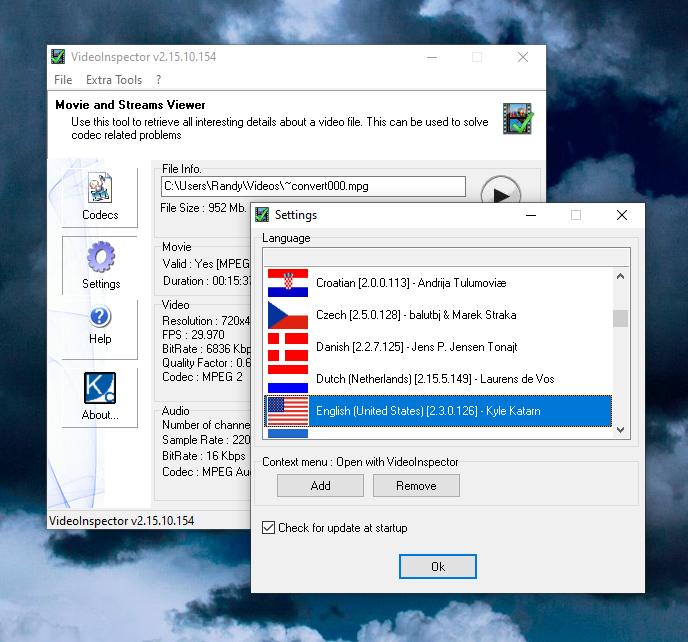The height and width of the screenshot is (642, 688).
Task: Click the file path input field
Action: click(313, 186)
